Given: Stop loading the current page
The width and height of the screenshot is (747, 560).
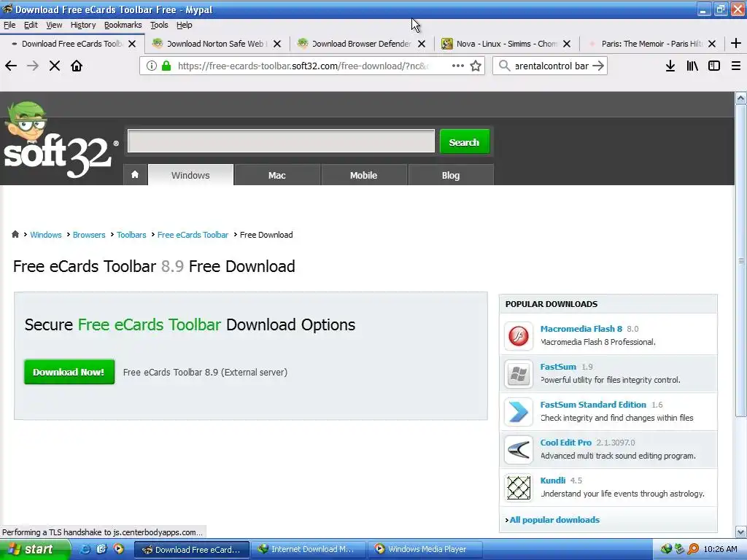Looking at the screenshot, I should (55, 66).
